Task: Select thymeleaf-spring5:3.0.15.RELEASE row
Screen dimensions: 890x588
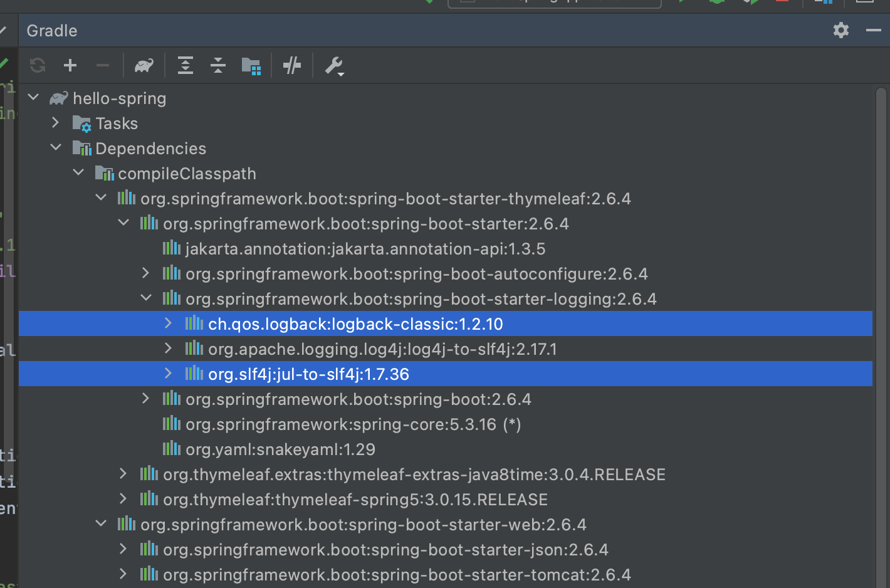Action: pos(446,500)
